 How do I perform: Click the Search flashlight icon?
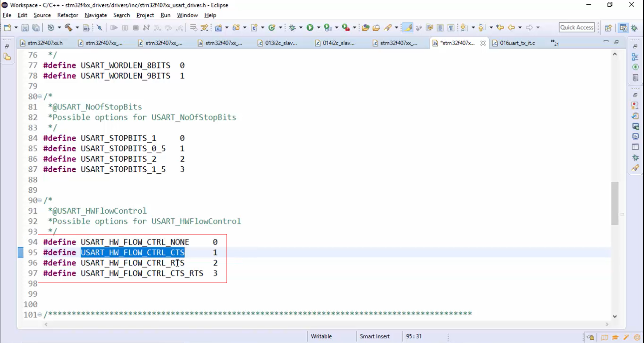tap(388, 28)
